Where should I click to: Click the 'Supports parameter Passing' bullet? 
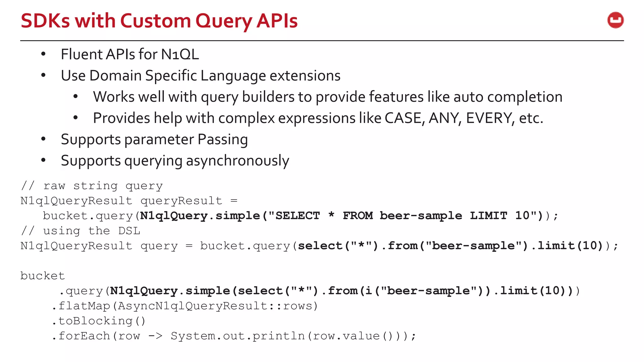tap(154, 140)
